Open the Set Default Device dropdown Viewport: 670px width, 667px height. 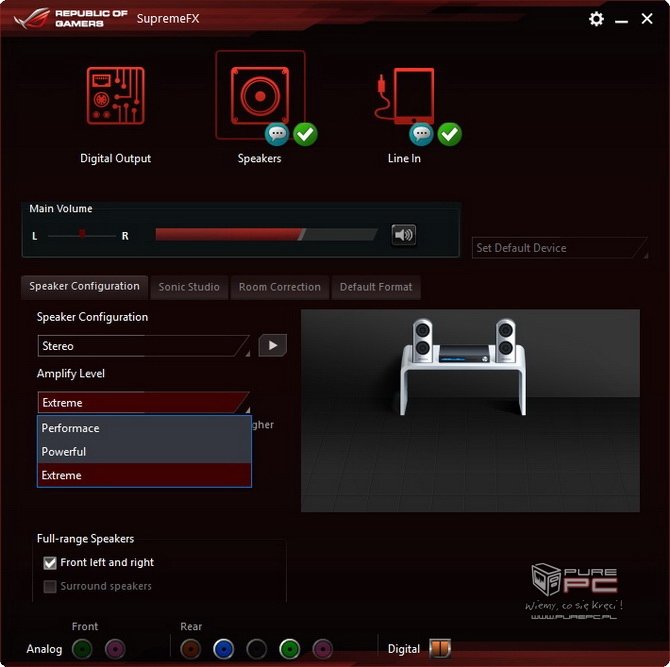coord(560,248)
